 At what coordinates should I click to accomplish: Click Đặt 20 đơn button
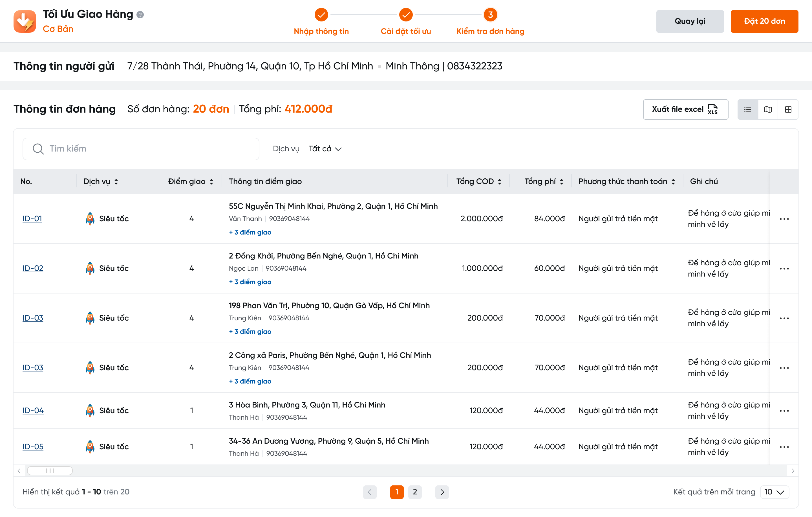(x=764, y=21)
